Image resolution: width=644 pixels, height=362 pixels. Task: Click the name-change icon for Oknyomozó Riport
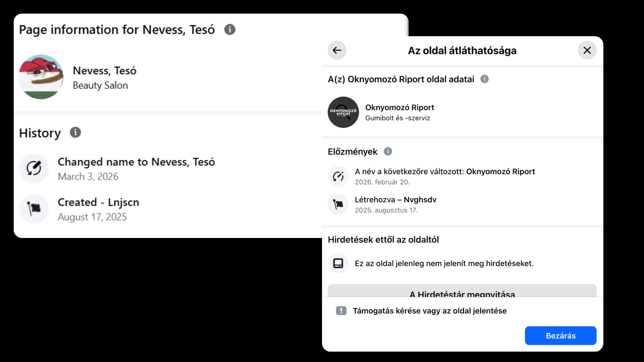338,176
